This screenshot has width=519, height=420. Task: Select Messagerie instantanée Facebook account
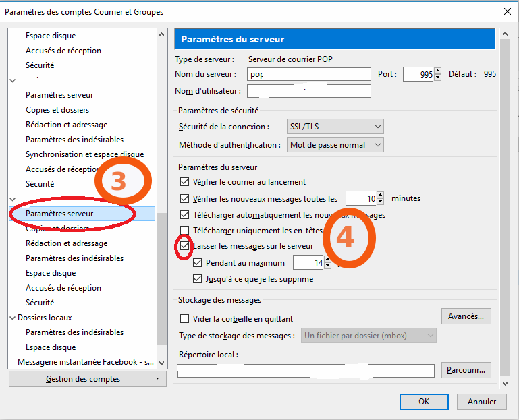(85, 362)
